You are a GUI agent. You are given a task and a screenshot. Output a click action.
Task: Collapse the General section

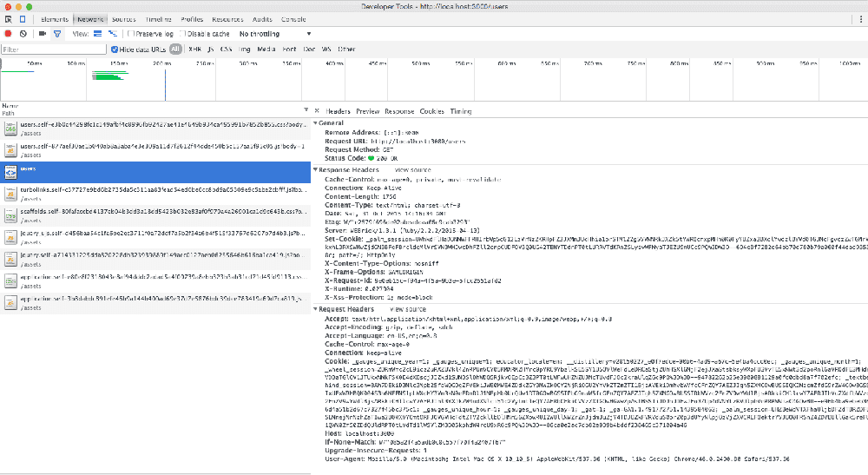316,124
